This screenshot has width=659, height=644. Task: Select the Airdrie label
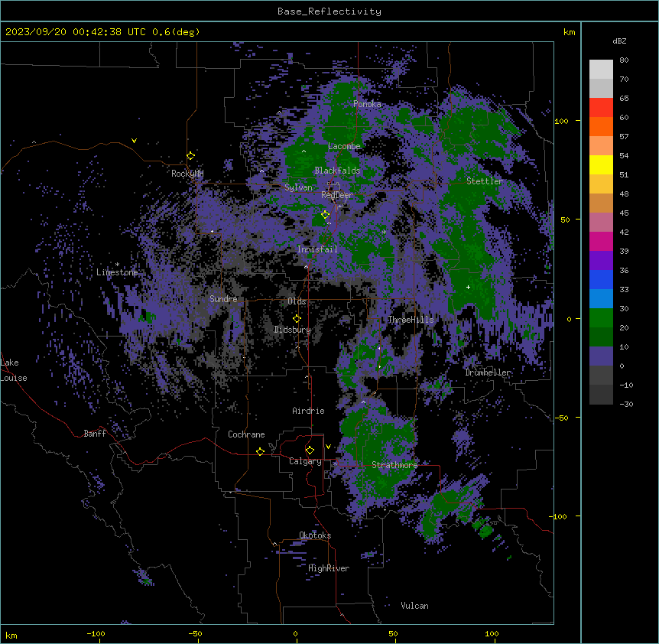click(309, 411)
